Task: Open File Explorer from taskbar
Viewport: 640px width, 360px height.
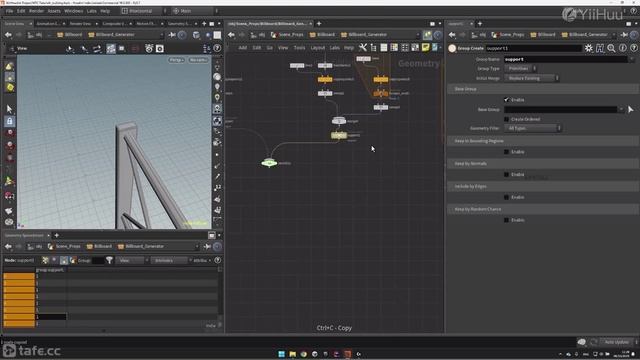Action: (293, 354)
